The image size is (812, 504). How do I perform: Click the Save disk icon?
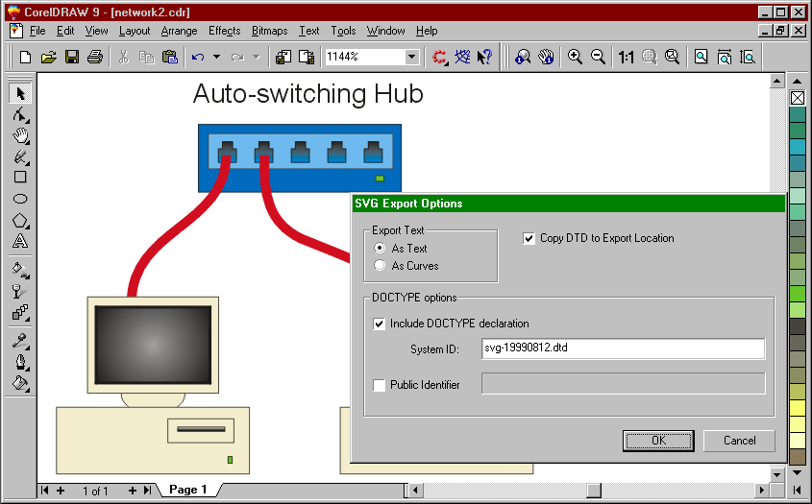(72, 58)
